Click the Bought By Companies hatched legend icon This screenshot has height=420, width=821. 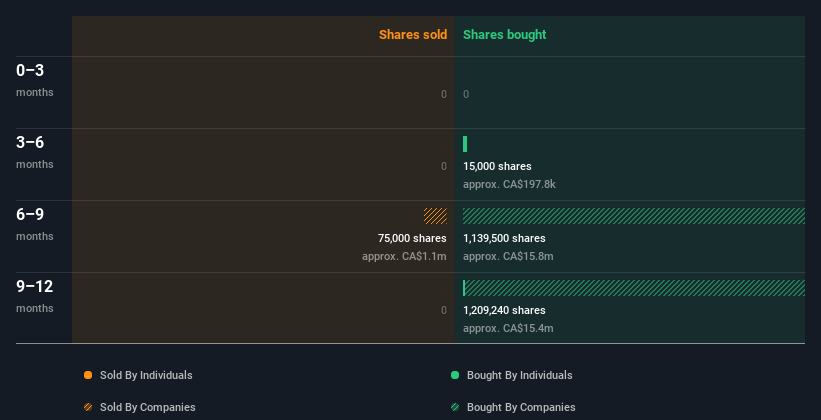[455, 407]
